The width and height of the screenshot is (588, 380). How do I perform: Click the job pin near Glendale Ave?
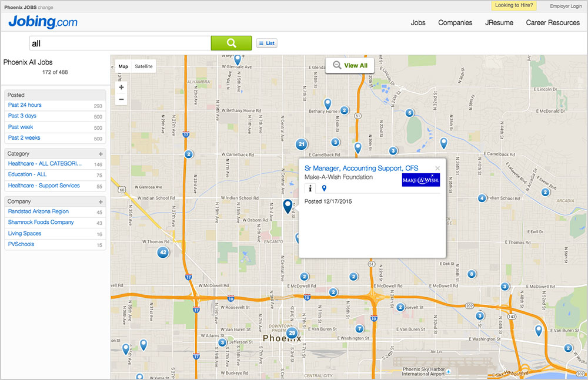click(x=238, y=60)
